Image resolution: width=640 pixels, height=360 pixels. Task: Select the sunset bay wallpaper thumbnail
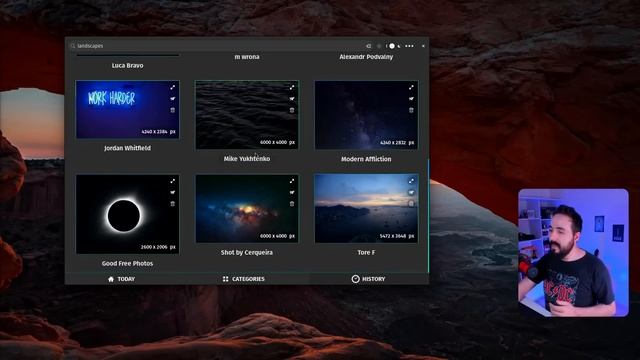(366, 209)
